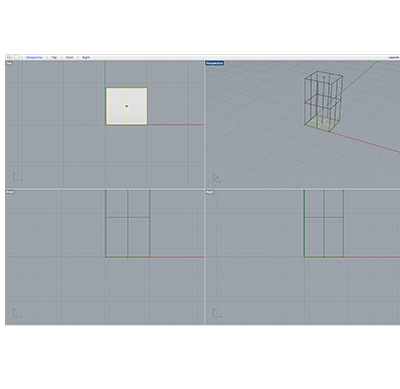
Task: Select the wireframe box in Perspective viewport
Action: pyautogui.click(x=323, y=101)
